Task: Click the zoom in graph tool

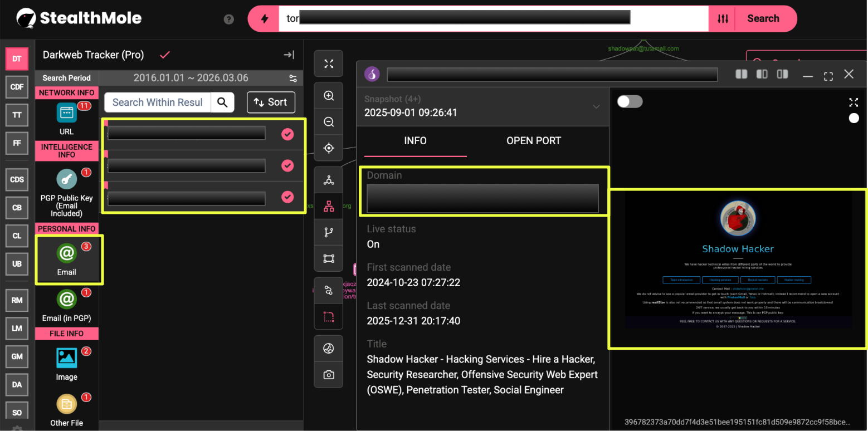Action: coord(329,96)
